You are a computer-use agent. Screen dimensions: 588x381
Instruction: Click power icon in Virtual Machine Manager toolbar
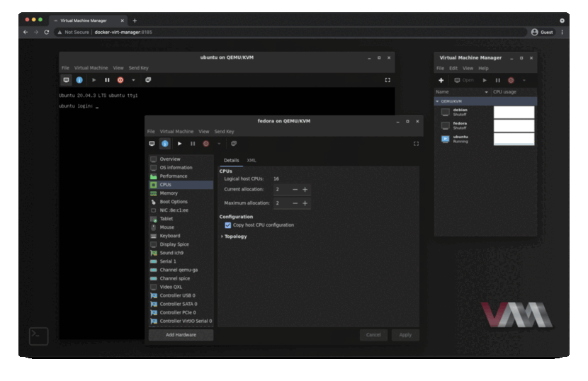(x=511, y=80)
